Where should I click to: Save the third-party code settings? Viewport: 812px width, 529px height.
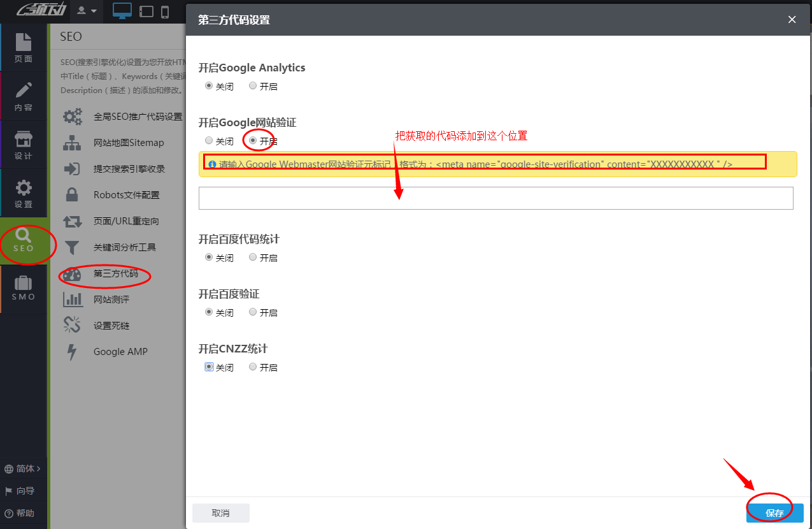click(774, 513)
